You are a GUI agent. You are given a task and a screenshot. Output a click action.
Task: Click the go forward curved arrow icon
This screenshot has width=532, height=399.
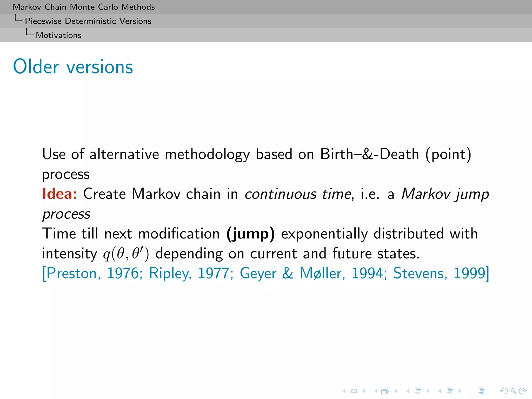click(x=523, y=391)
